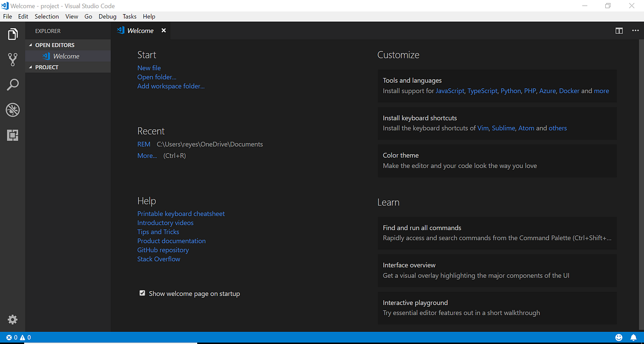Open the Extensions view
Screen dimensions: 644x344
(12, 134)
